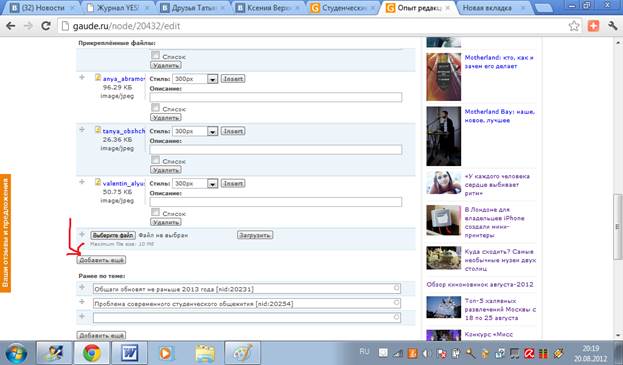Image resolution: width=623 pixels, height=365 pixels.
Task: Open Chrome from the taskbar
Action: point(92,353)
